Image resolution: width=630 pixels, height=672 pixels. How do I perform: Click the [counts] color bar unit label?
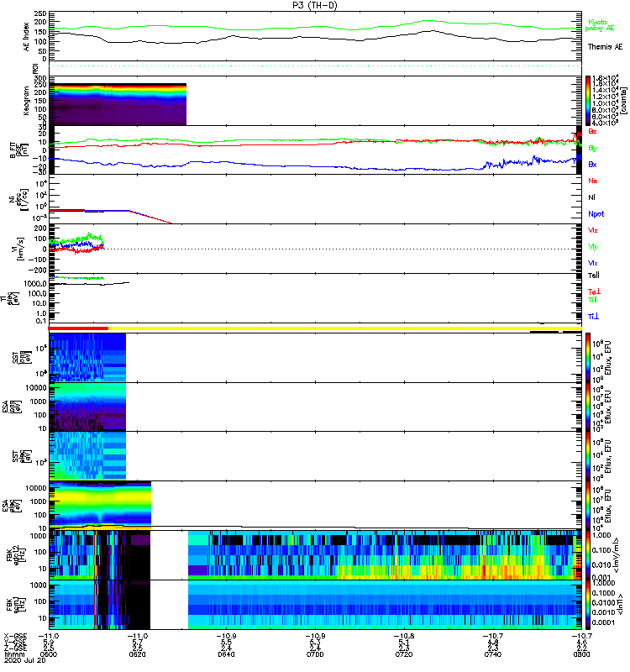[622, 101]
